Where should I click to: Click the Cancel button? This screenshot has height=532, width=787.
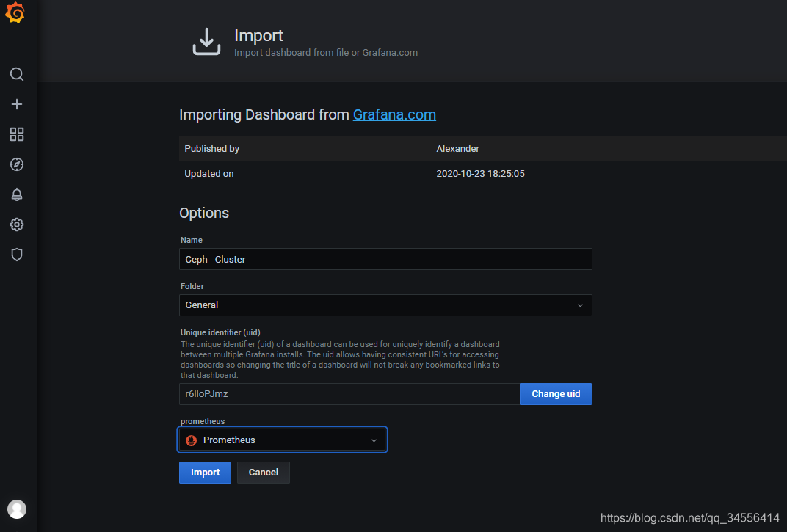pyautogui.click(x=264, y=473)
